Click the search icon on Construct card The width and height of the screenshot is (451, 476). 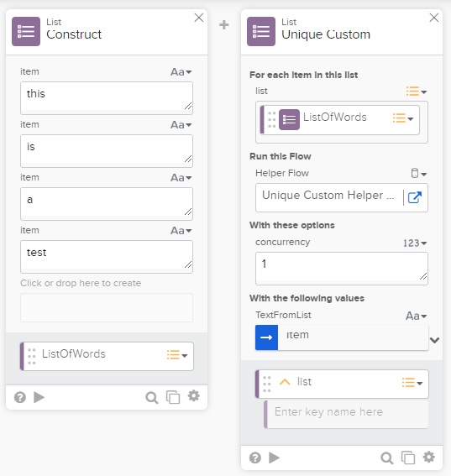click(x=151, y=397)
